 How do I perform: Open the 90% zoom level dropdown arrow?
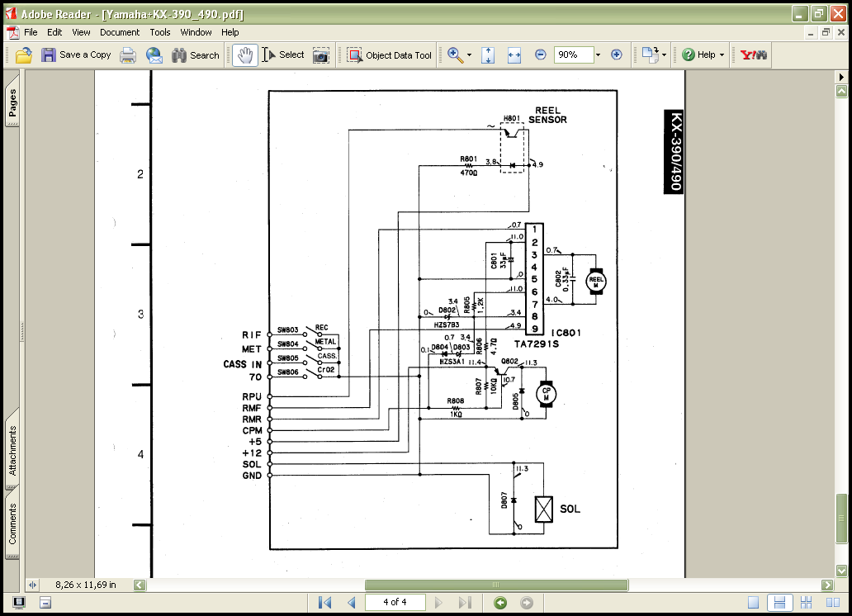[599, 55]
